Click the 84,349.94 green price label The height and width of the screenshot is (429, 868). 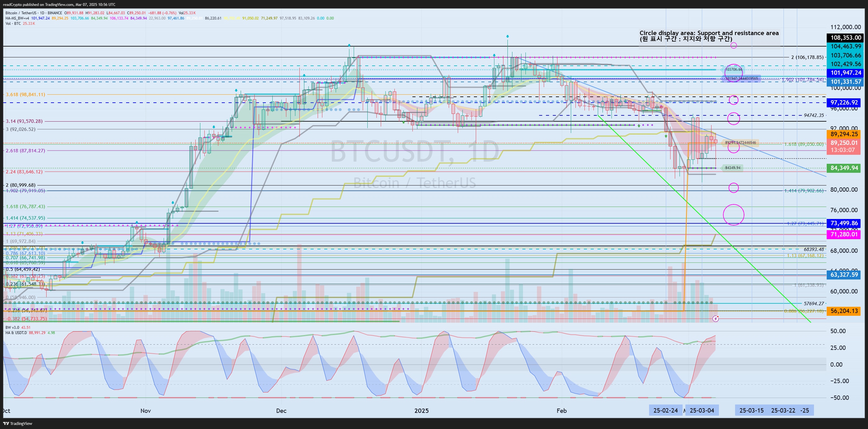tap(844, 168)
